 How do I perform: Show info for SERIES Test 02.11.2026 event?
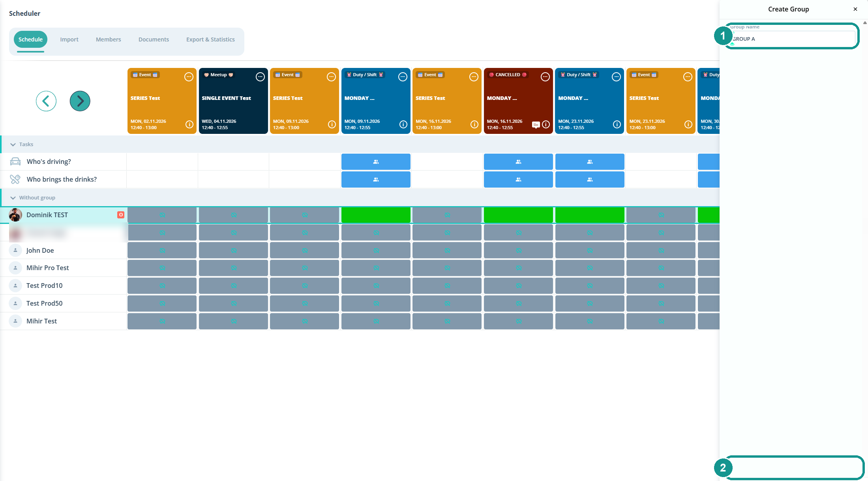tap(189, 124)
